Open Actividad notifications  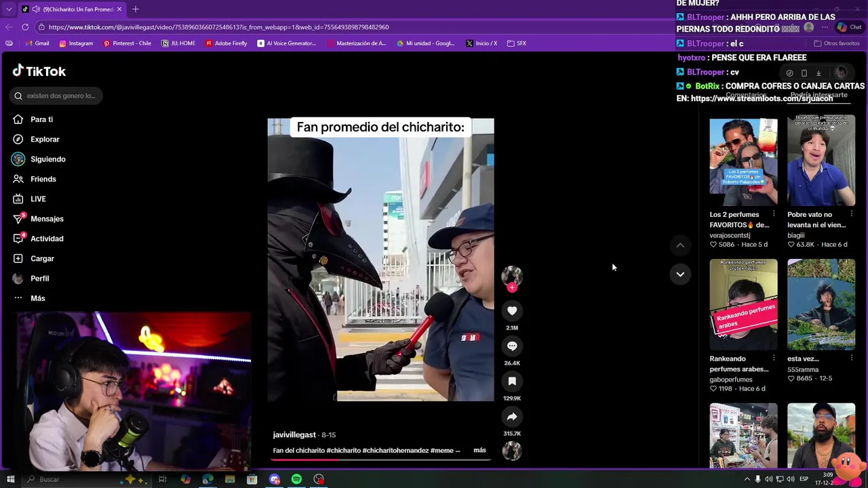pyautogui.click(x=47, y=239)
